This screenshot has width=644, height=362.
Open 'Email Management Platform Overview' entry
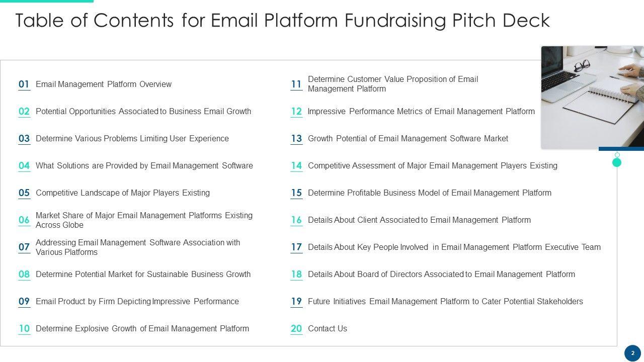104,84
